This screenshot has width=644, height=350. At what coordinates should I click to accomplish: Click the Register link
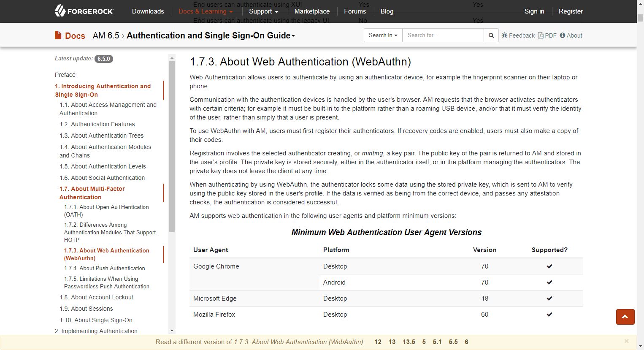point(571,11)
